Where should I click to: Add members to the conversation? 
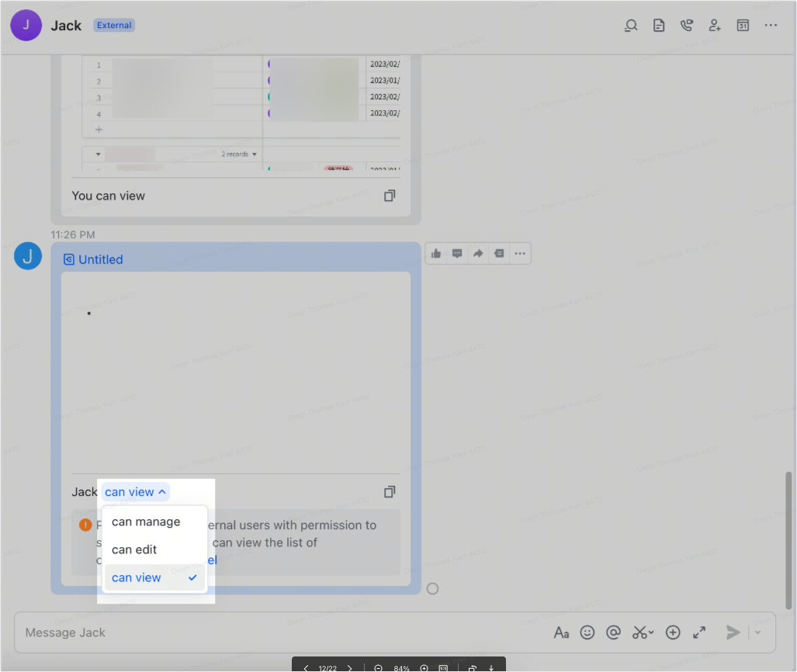coord(715,25)
